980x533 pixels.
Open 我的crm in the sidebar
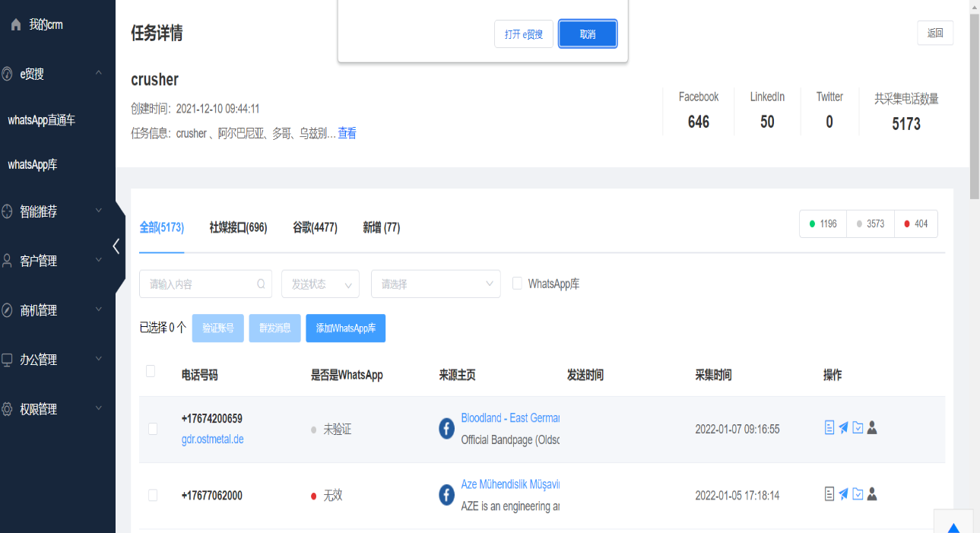point(46,25)
